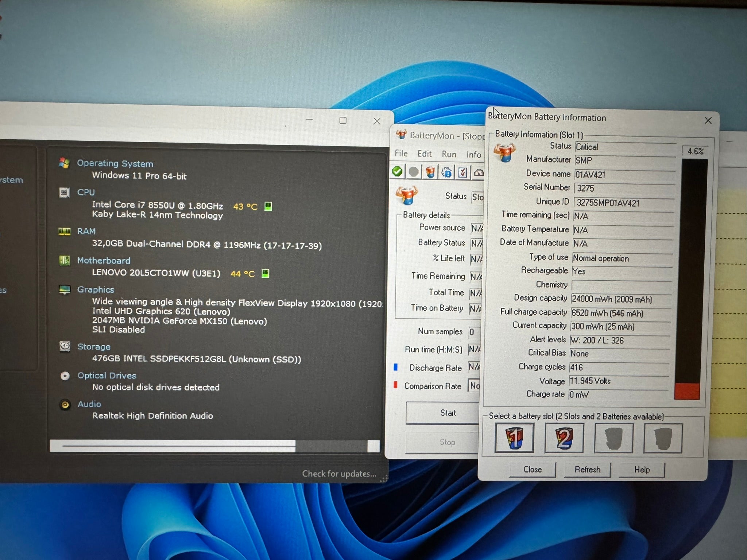The image size is (747, 560).
Task: Select battery slot 2 icon
Action: [x=564, y=438]
